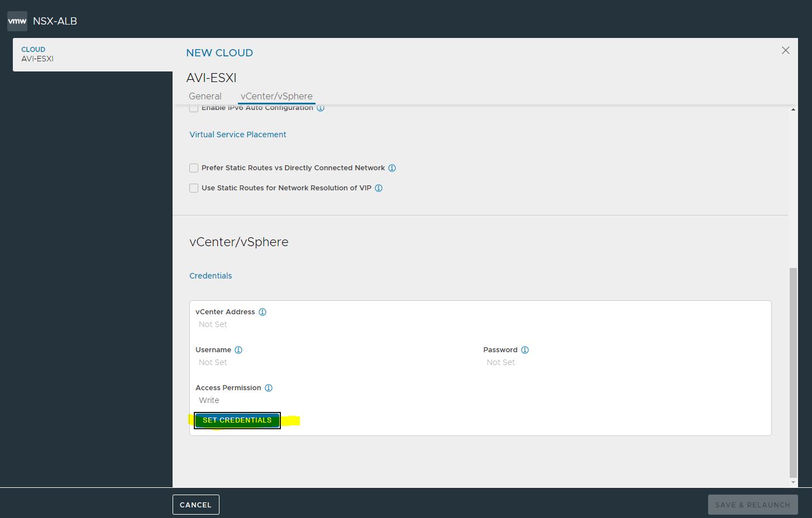The height and width of the screenshot is (518, 812).
Task: Switch to the General tab
Action: pyautogui.click(x=205, y=96)
